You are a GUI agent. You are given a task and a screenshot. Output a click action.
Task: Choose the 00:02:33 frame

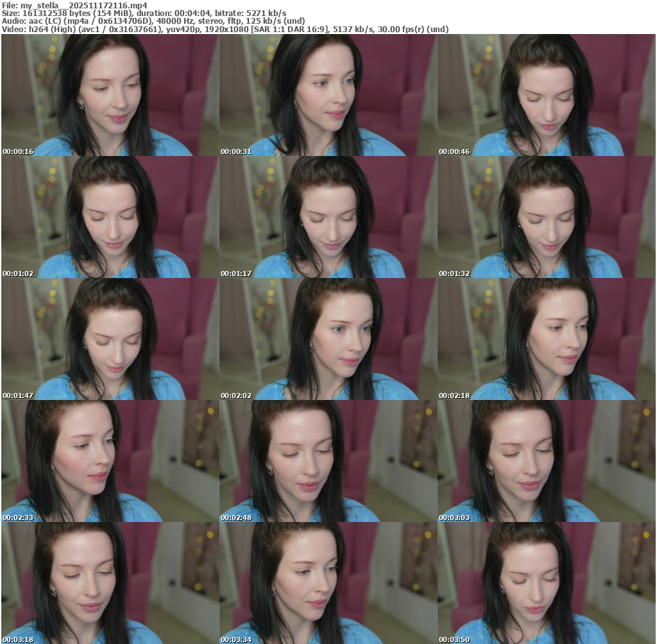pos(110,461)
